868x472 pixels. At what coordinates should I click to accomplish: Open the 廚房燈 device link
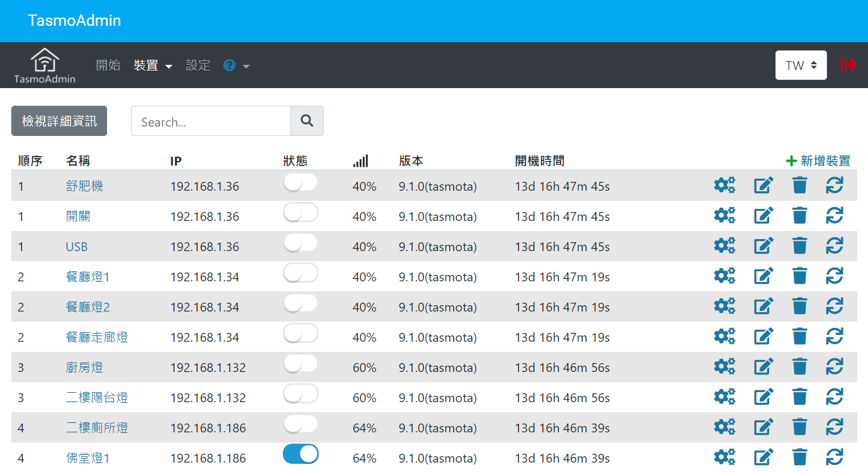[x=84, y=368]
